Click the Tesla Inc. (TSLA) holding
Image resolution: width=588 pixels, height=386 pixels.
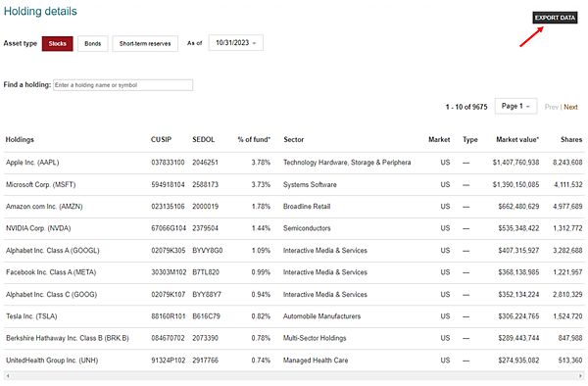(31, 316)
